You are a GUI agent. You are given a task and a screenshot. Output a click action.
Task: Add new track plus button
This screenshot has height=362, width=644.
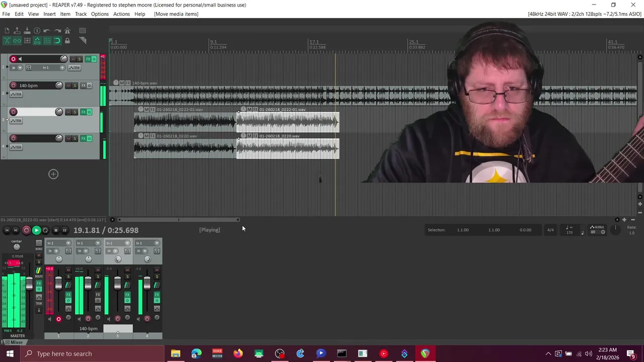[x=53, y=174]
